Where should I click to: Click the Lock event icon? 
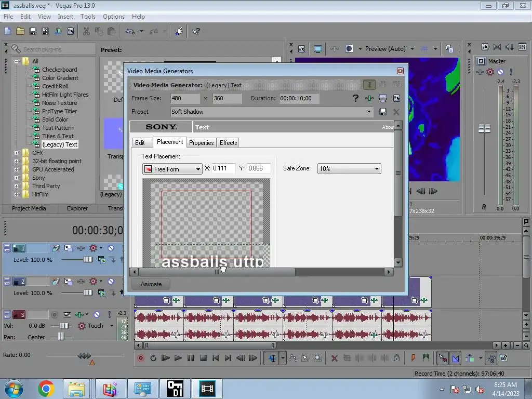click(396, 358)
